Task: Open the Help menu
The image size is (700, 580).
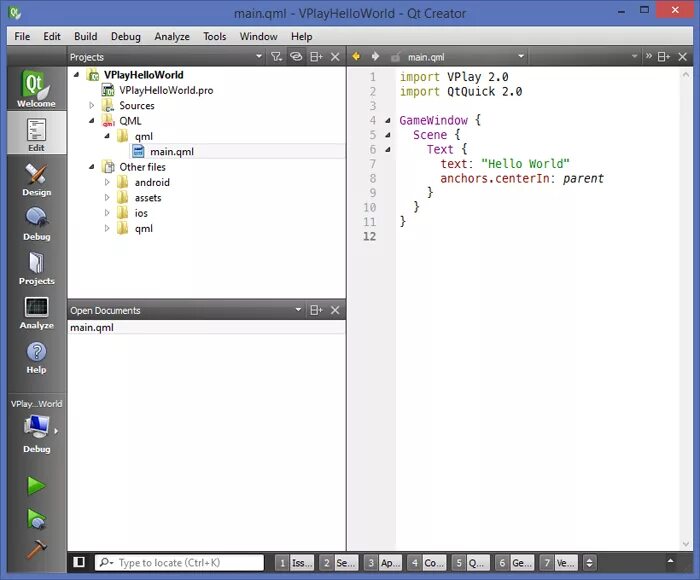Action: (x=301, y=36)
